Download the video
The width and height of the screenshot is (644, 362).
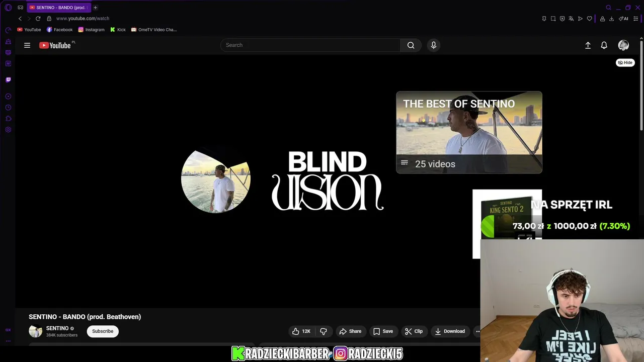point(450,331)
